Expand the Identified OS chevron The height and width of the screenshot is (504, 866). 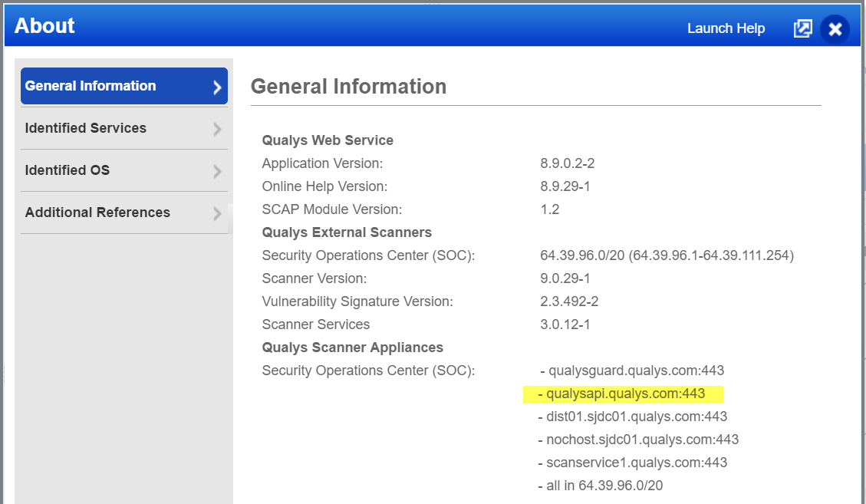(217, 172)
